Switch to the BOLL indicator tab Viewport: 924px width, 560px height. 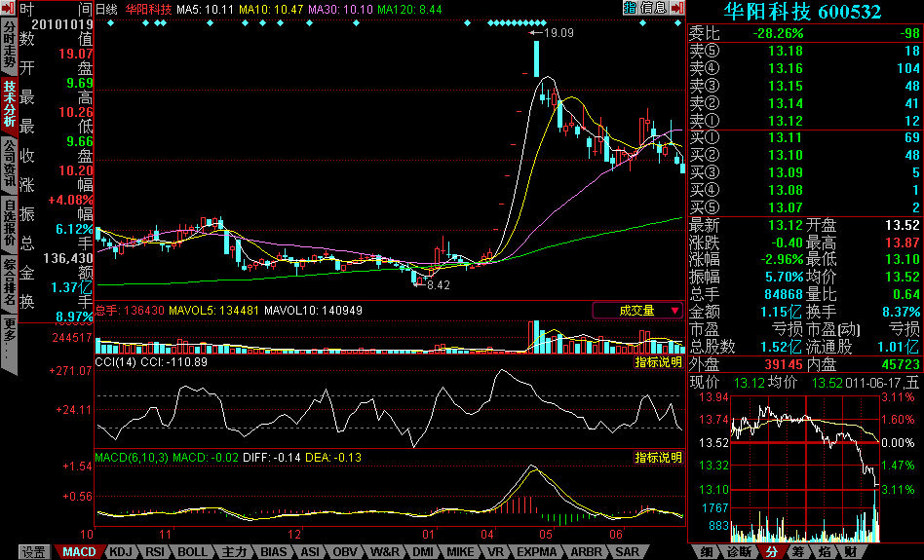[x=192, y=552]
